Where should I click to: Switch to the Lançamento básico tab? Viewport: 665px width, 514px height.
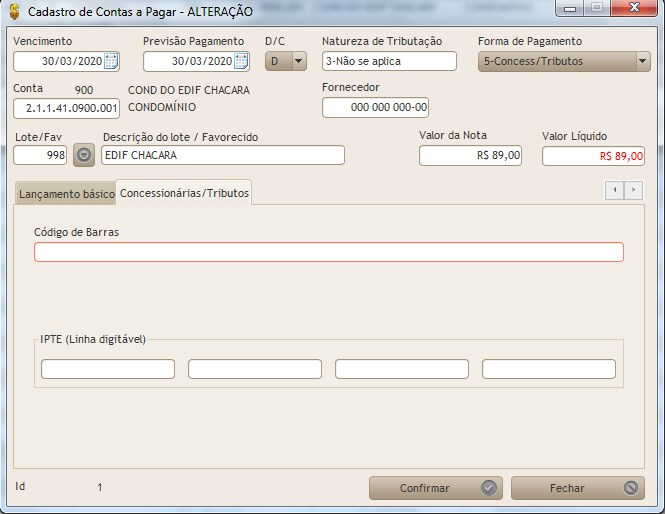click(x=66, y=193)
